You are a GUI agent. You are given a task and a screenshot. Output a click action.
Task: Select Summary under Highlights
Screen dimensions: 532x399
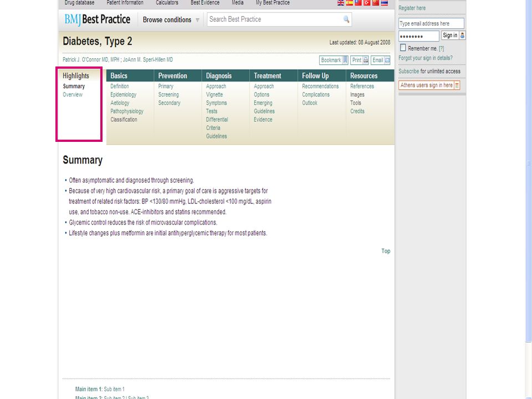click(74, 86)
